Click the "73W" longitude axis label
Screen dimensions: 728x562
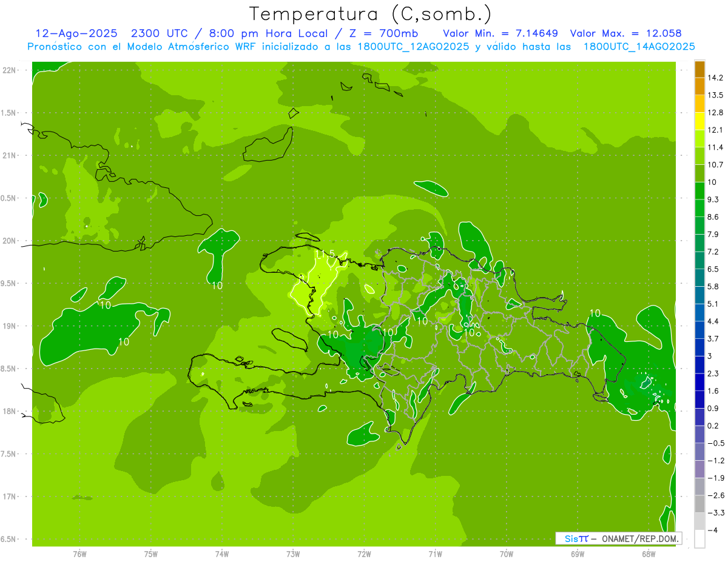coord(293,554)
